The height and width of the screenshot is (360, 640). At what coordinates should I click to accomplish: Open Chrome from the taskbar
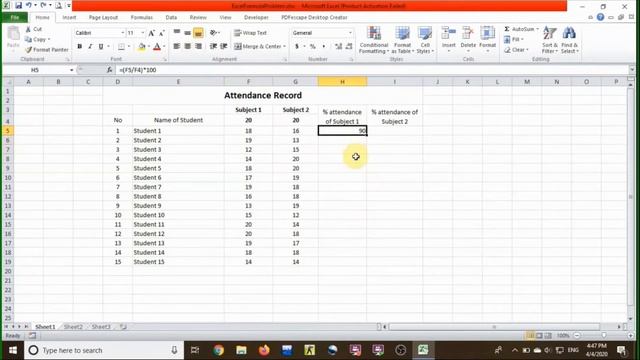(x=218, y=350)
